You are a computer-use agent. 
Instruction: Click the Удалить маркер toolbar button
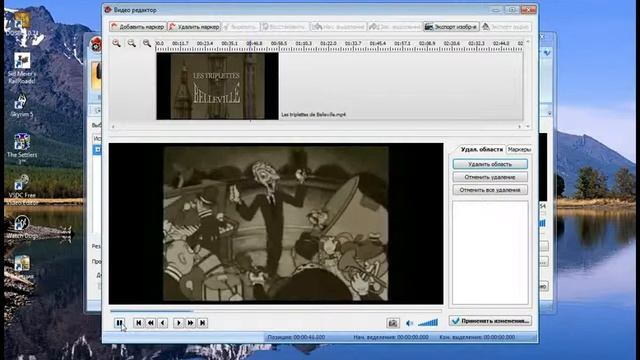194,27
